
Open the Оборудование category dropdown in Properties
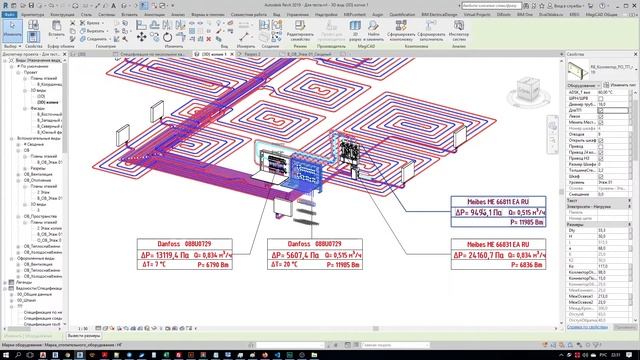[584, 85]
